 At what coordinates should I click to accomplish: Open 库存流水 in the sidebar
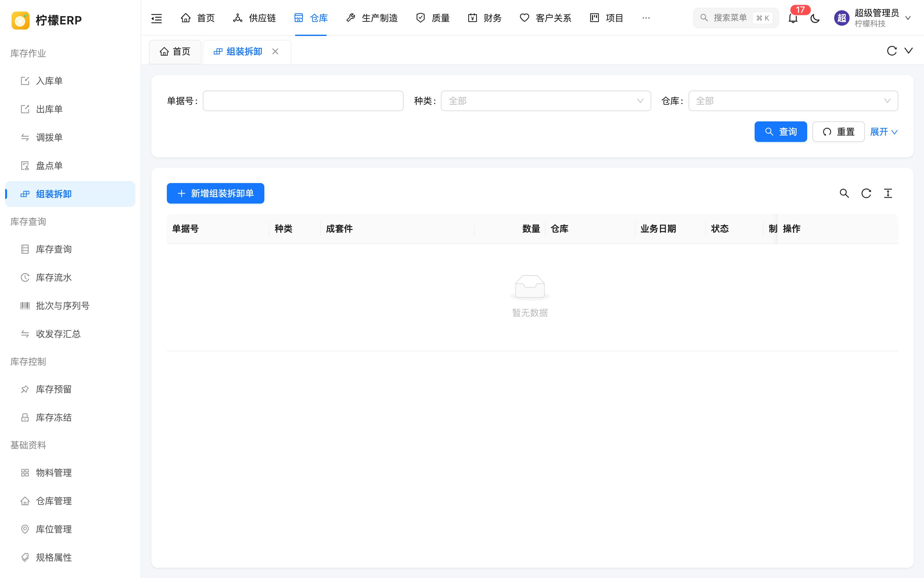(x=70, y=277)
